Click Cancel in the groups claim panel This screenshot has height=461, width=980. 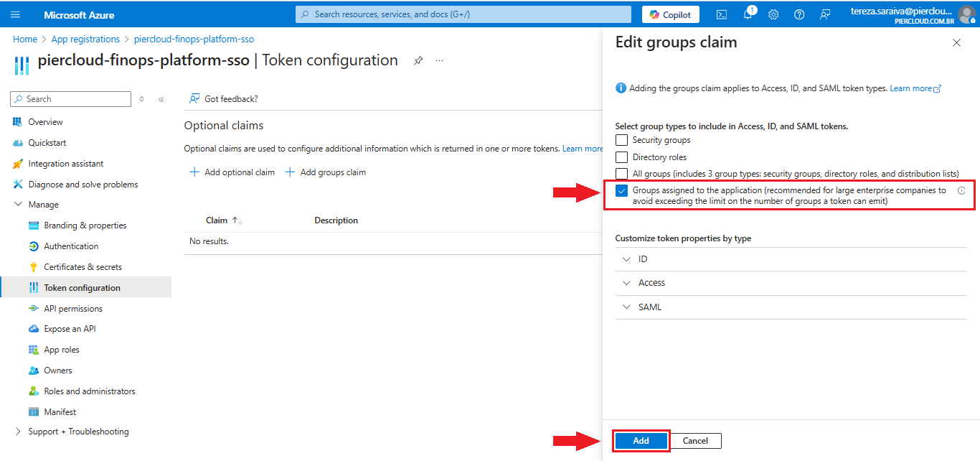694,441
